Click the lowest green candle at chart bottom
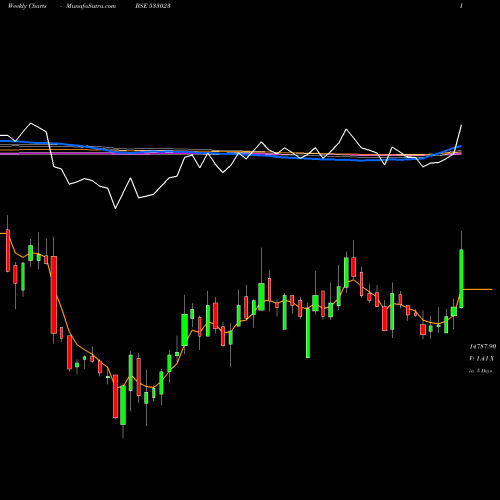Screen dimensions: 500x500 (123, 405)
